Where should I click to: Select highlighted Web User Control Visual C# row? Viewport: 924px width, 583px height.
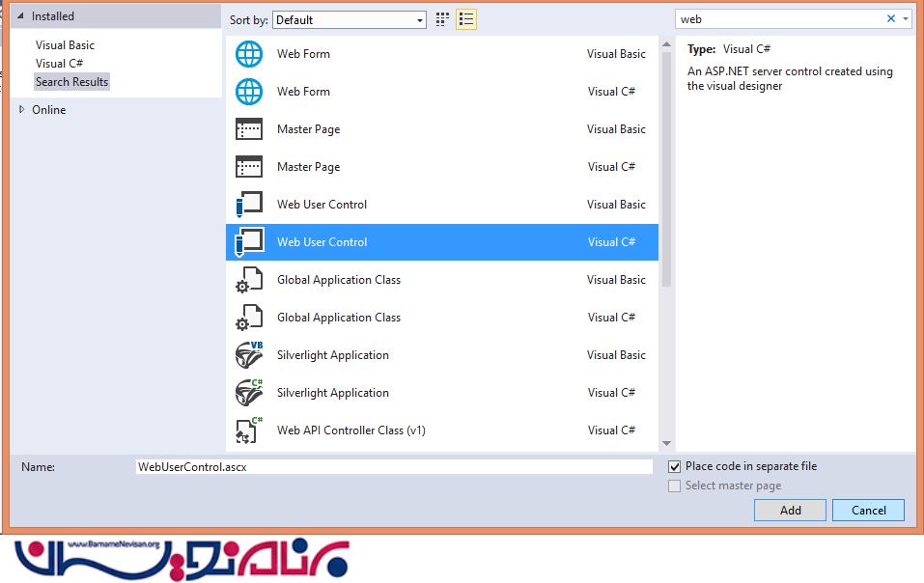442,242
